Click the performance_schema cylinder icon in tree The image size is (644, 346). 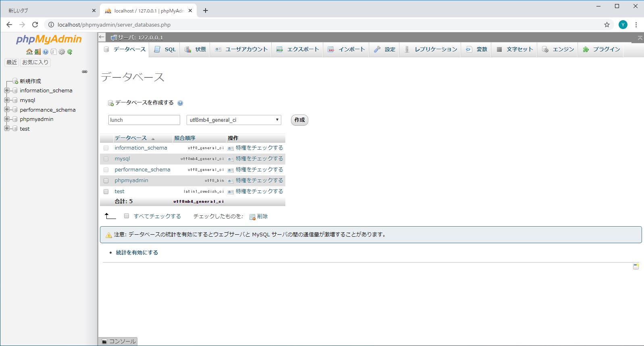15,110
